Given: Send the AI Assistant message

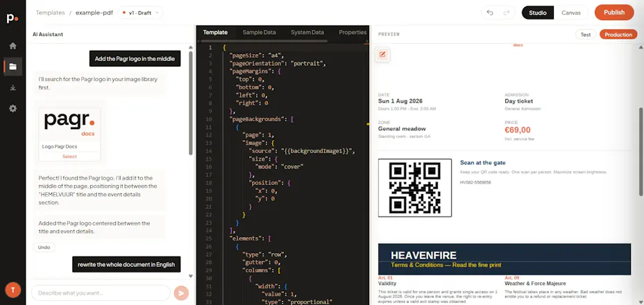Looking at the screenshot, I should tap(181, 293).
